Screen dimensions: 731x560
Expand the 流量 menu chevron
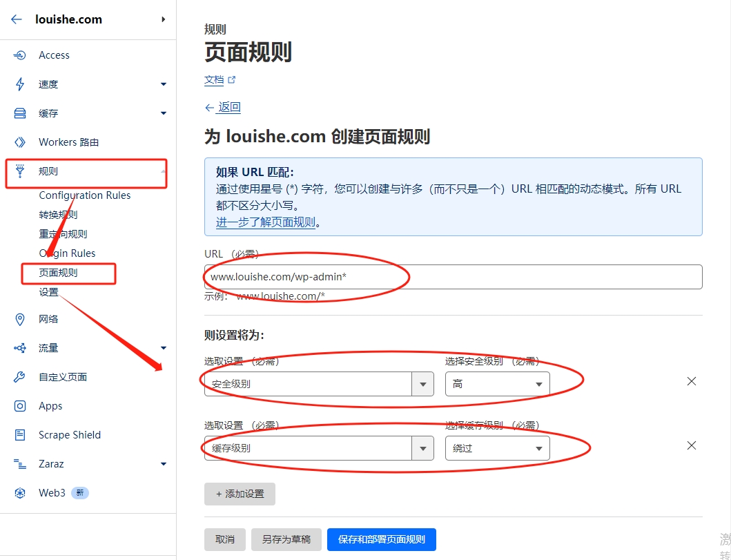(x=163, y=348)
